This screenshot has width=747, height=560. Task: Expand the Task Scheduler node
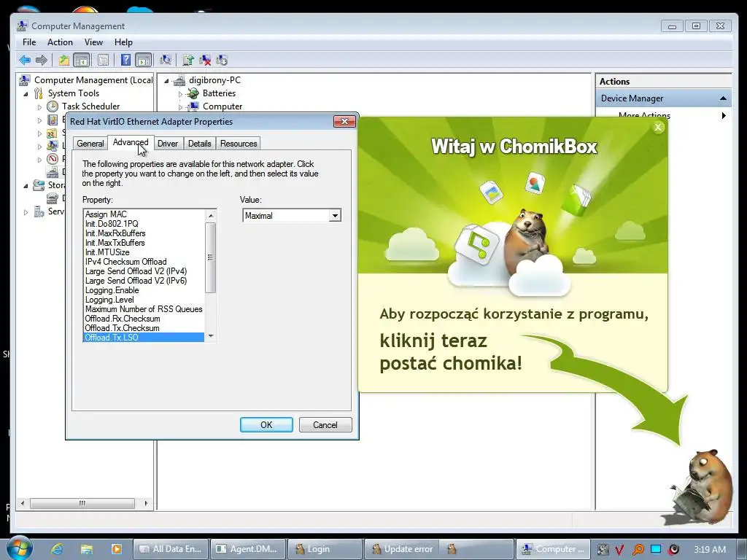(39, 107)
